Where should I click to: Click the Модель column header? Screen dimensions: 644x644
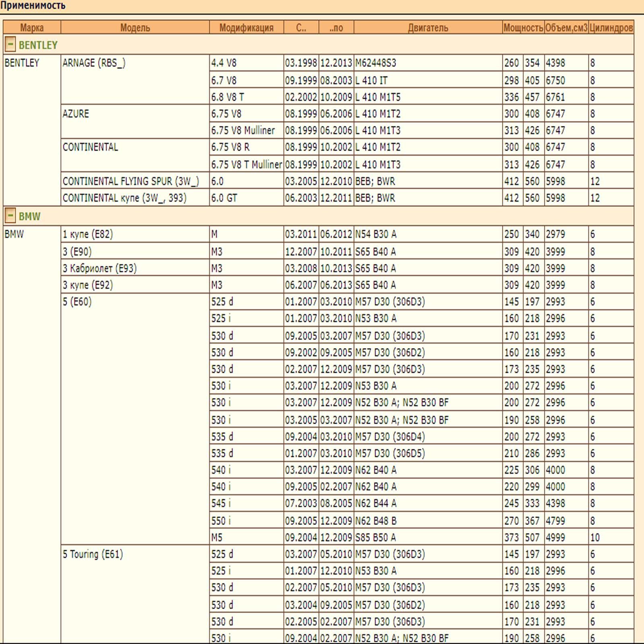tap(135, 27)
